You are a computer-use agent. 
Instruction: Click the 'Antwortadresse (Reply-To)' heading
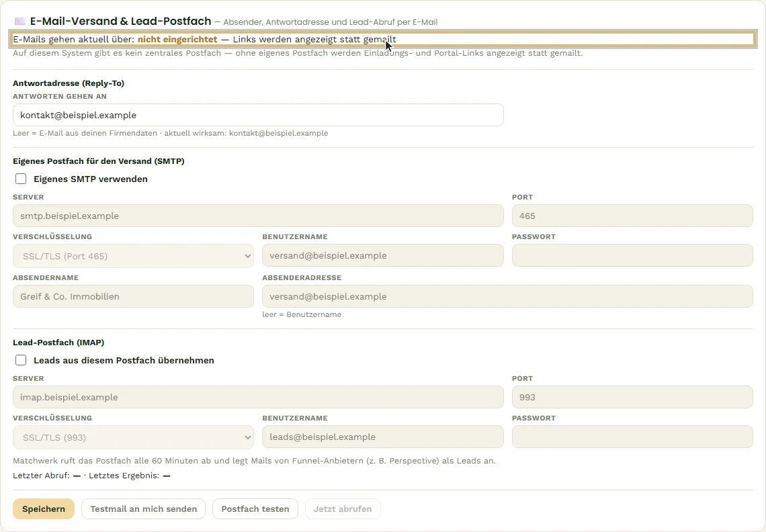click(69, 83)
